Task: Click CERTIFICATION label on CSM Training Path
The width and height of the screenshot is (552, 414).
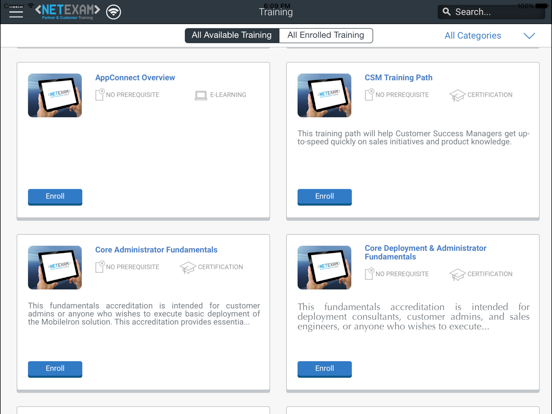Action: coord(490,95)
